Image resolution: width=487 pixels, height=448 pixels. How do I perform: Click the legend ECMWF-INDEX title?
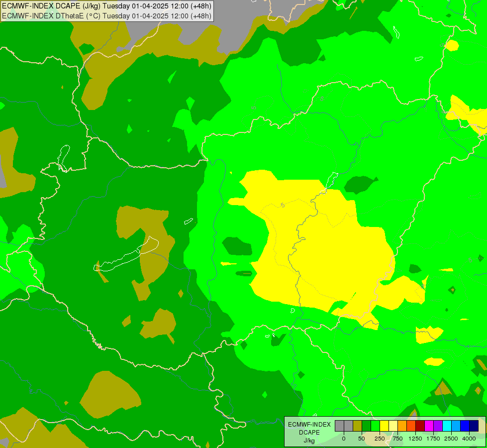309,425
